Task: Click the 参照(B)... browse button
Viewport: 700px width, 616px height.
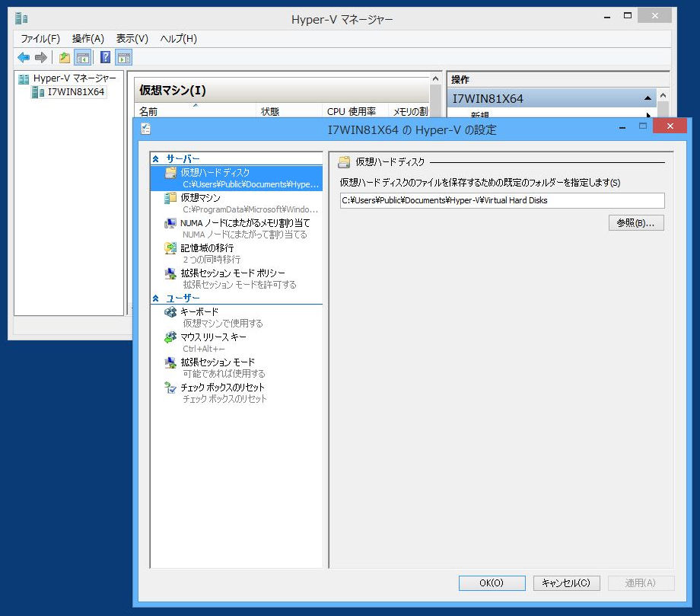Action: point(636,223)
